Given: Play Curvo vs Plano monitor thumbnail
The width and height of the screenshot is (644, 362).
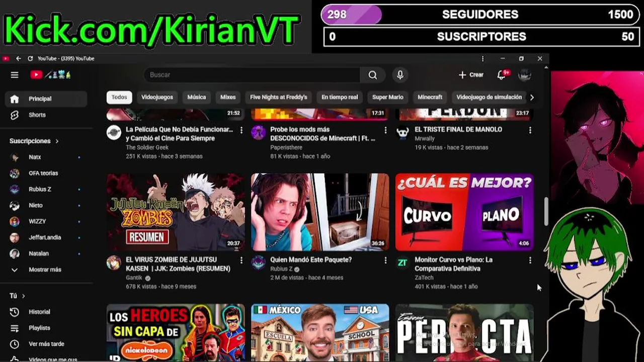Looking at the screenshot, I should point(464,212).
